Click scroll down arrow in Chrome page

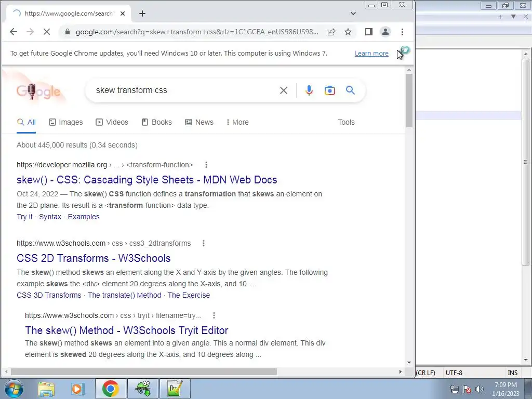click(409, 363)
